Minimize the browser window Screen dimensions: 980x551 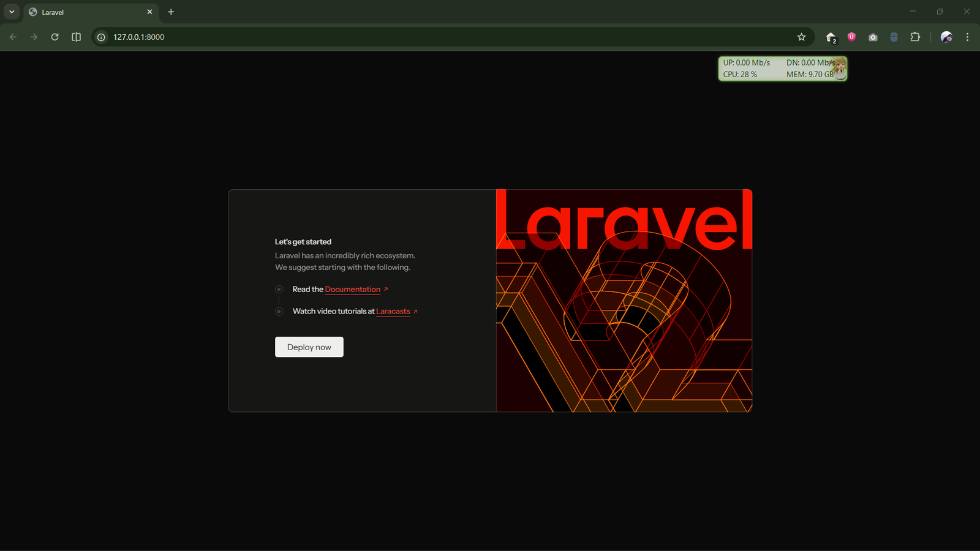(913, 12)
